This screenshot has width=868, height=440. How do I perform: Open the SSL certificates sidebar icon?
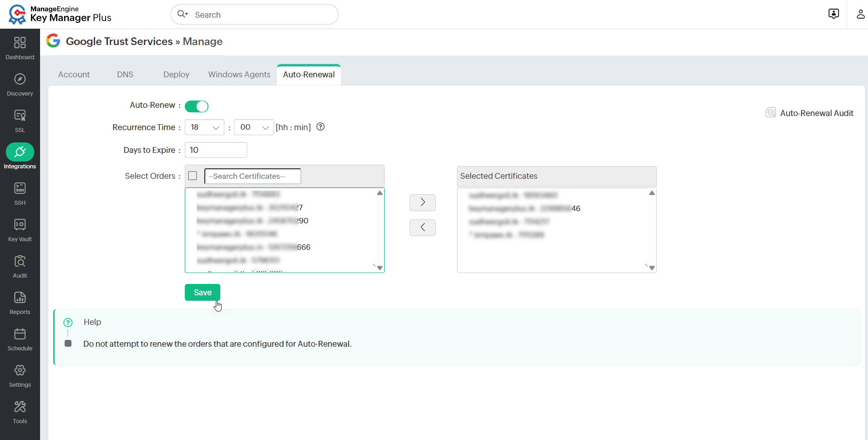[20, 116]
